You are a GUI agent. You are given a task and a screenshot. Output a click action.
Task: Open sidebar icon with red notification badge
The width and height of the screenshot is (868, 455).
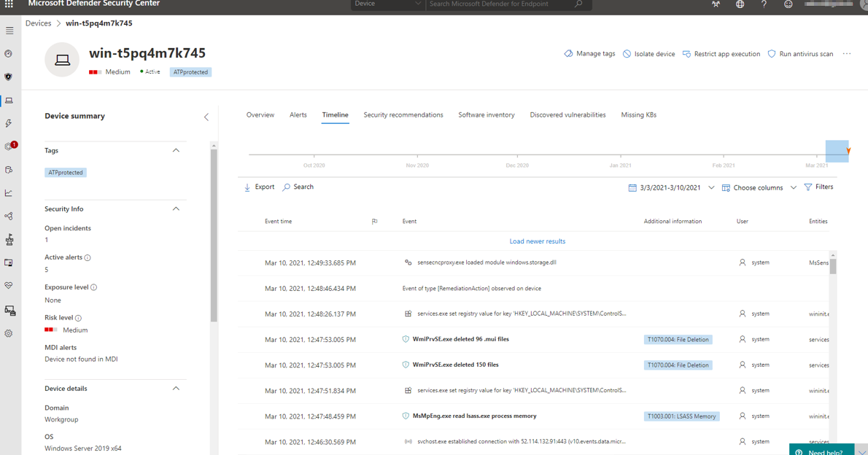[x=9, y=146]
